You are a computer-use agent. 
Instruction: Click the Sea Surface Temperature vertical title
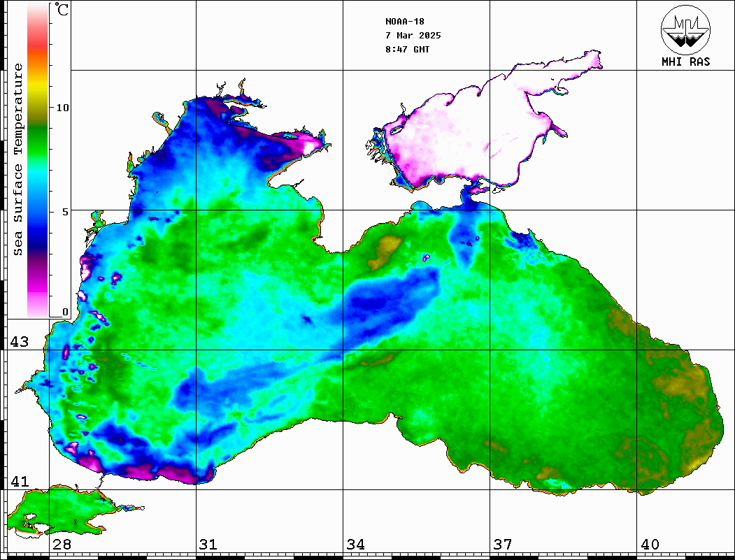(x=18, y=159)
